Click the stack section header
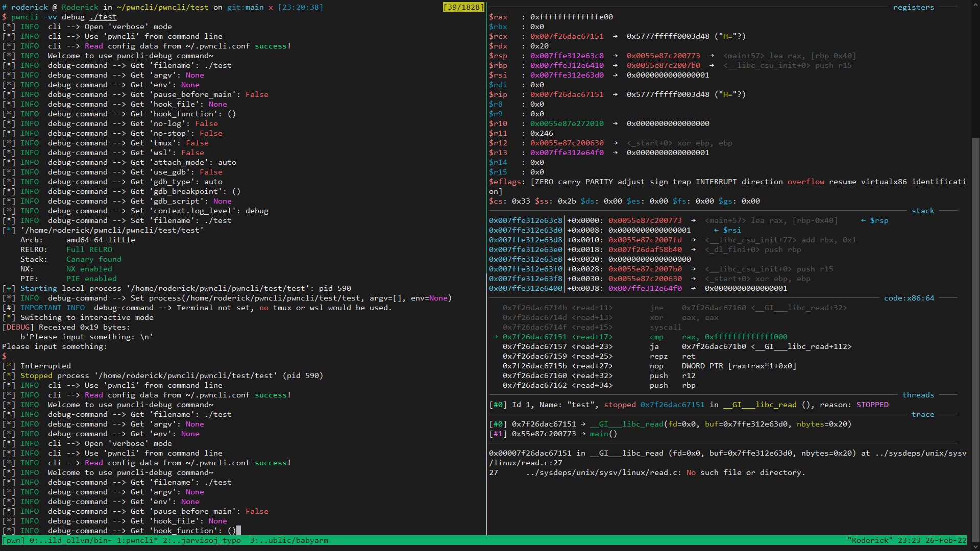The width and height of the screenshot is (980, 551). 922,211
